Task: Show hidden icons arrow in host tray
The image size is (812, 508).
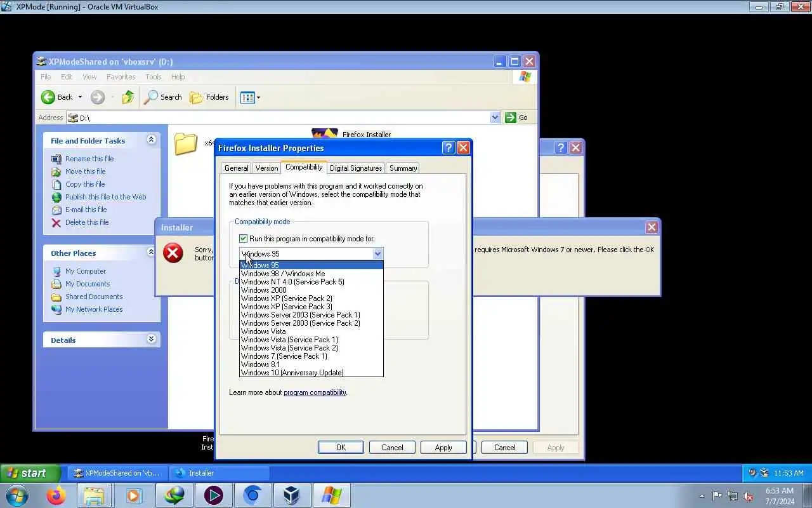Action: click(702, 496)
